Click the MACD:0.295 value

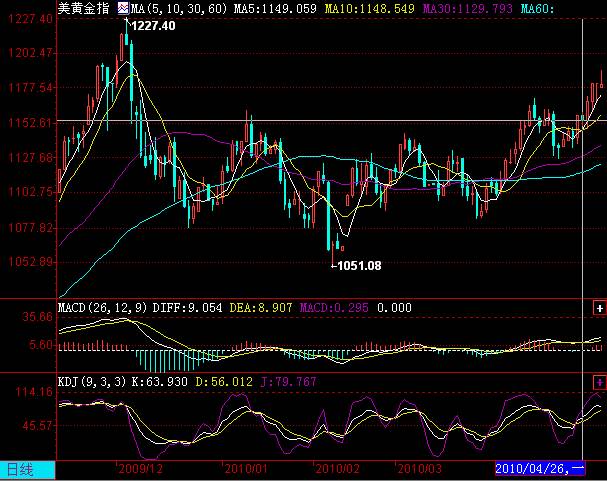[334, 308]
